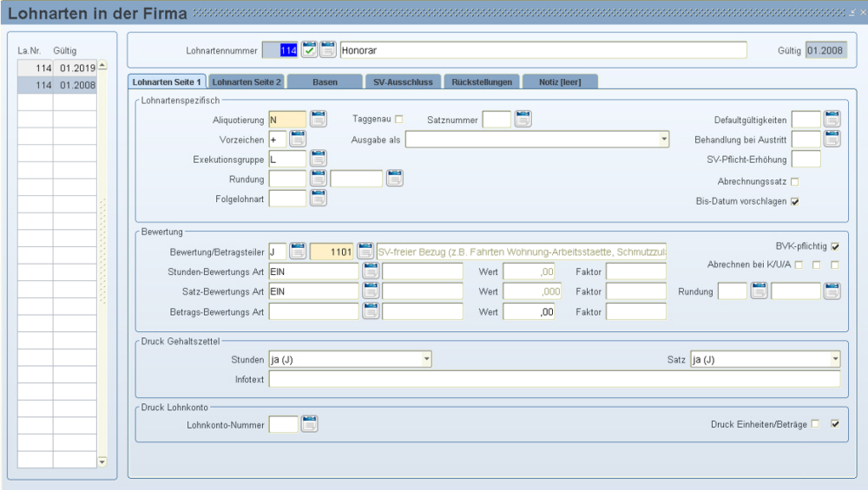The width and height of the screenshot is (868, 490).
Task: Disable the BVK-pflichtig checkbox
Action: tap(835, 246)
